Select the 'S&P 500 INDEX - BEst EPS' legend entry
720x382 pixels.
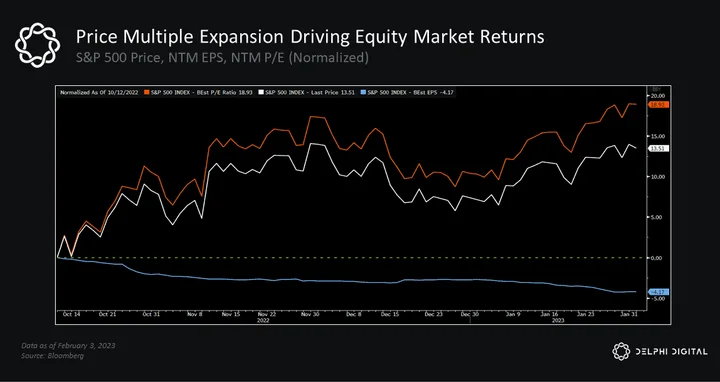(408, 92)
